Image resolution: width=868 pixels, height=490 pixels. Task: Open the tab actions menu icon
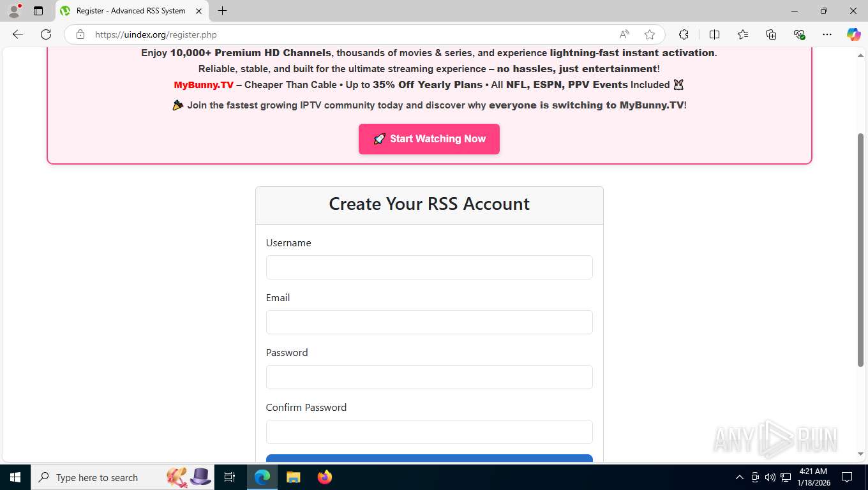pyautogui.click(x=38, y=11)
